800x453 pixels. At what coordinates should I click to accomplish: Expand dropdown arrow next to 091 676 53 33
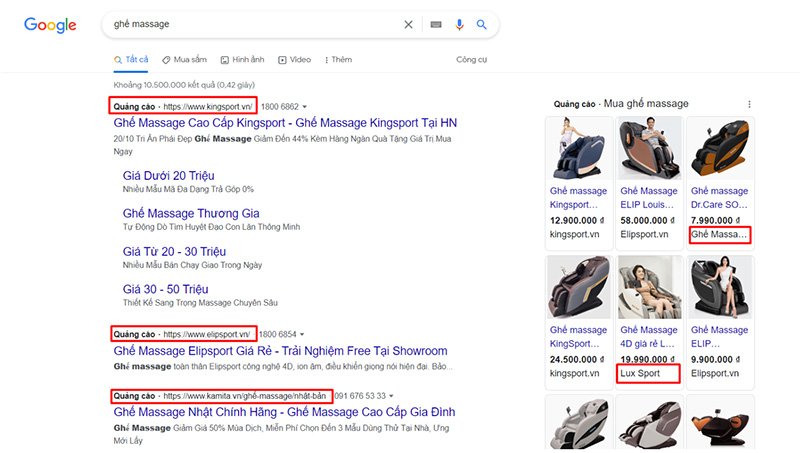[391, 396]
